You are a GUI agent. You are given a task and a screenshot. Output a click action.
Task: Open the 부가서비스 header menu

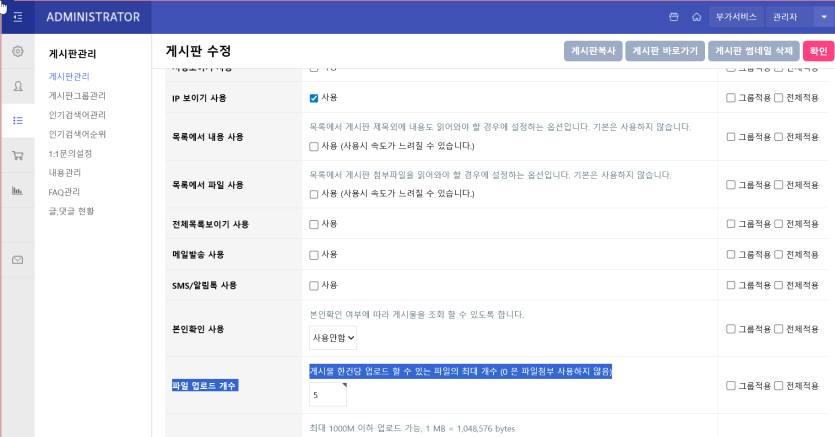point(736,17)
